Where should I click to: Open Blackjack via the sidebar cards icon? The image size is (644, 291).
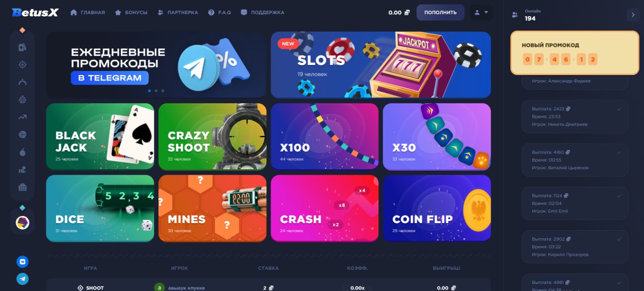click(x=22, y=47)
